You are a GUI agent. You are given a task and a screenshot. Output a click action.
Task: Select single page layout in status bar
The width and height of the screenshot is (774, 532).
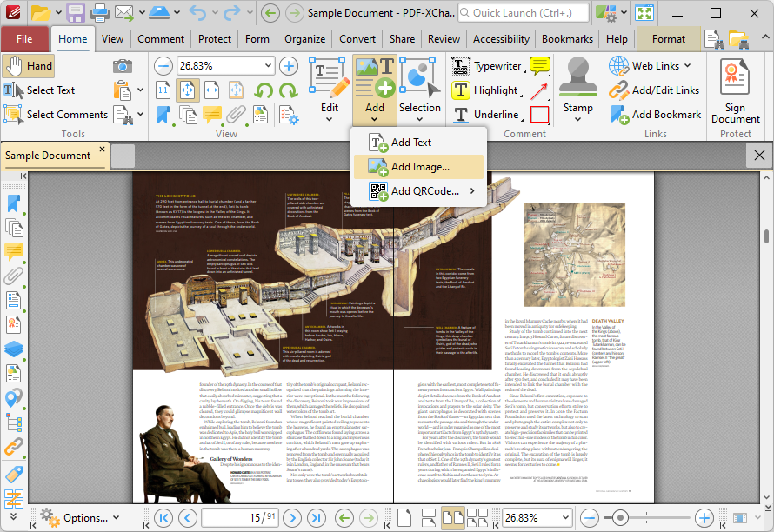click(x=404, y=518)
